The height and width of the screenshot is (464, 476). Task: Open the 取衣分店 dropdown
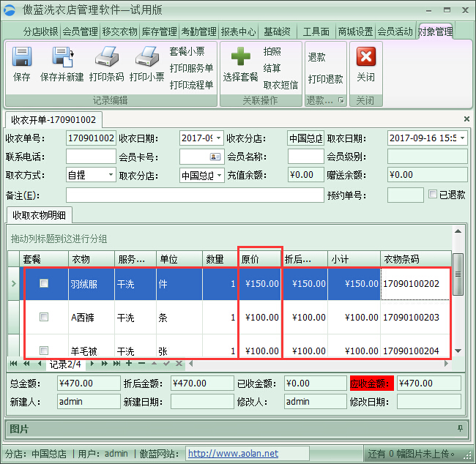219,176
